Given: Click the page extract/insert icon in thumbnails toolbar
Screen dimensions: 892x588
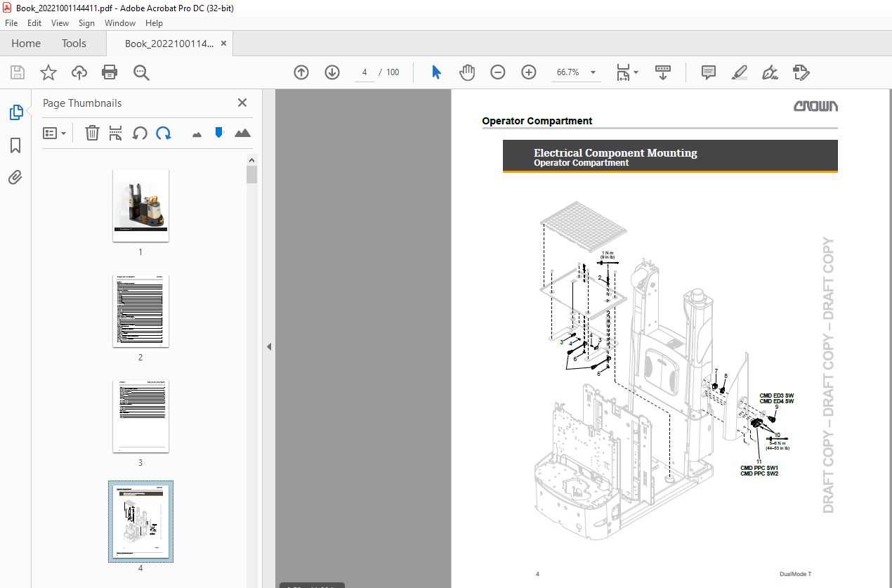Looking at the screenshot, I should tap(116, 133).
